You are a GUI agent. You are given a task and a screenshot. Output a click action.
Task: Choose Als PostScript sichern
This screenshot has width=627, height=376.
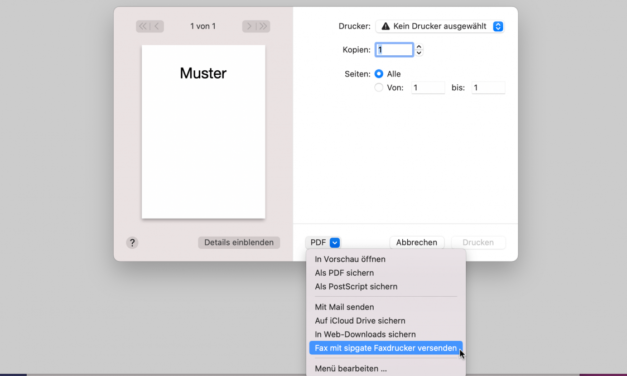coord(386,286)
